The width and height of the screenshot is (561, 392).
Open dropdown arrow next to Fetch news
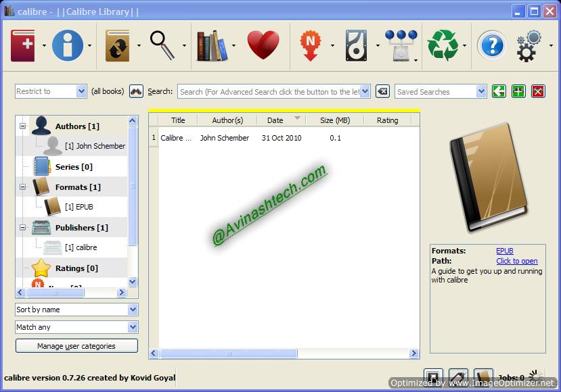pyautogui.click(x=332, y=46)
